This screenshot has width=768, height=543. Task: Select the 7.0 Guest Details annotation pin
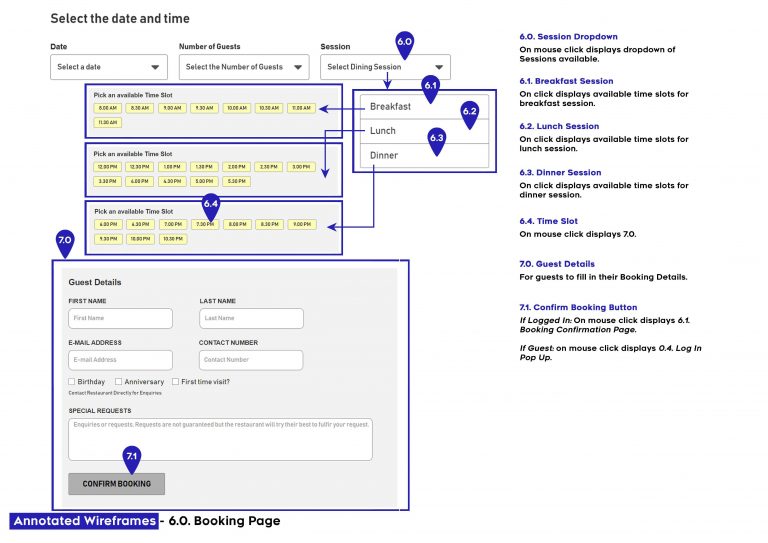click(x=65, y=243)
